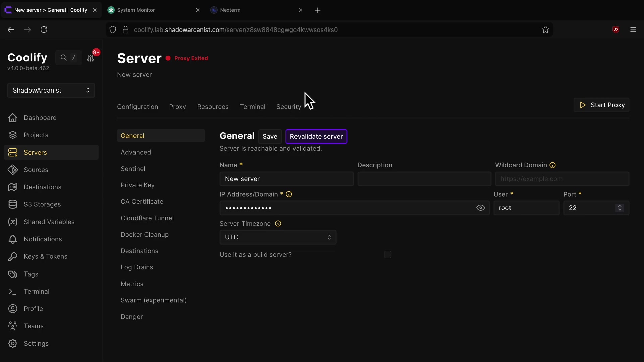
Task: Select the General settings menu item
Action: click(x=161, y=136)
